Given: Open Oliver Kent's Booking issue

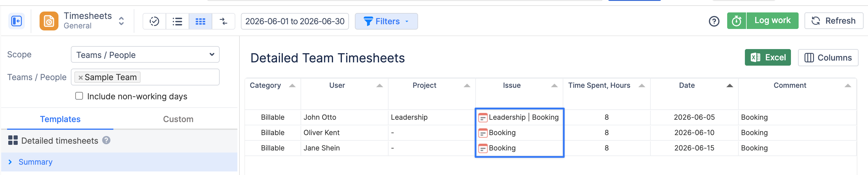Looking at the screenshot, I should (502, 133).
